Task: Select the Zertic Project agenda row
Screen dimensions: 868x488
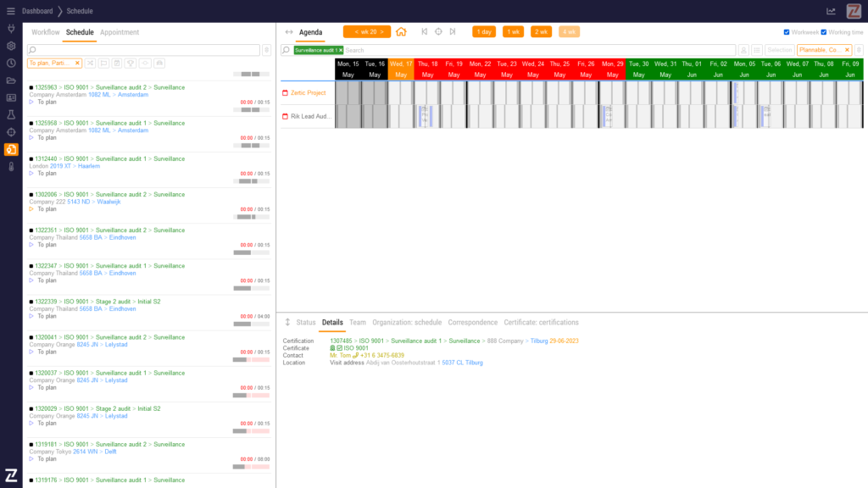Action: coord(308,93)
